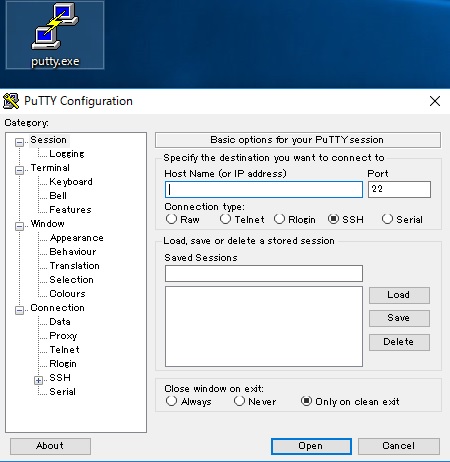450x462 pixels.
Task: Set close window on exit to Never
Action: tap(255, 401)
